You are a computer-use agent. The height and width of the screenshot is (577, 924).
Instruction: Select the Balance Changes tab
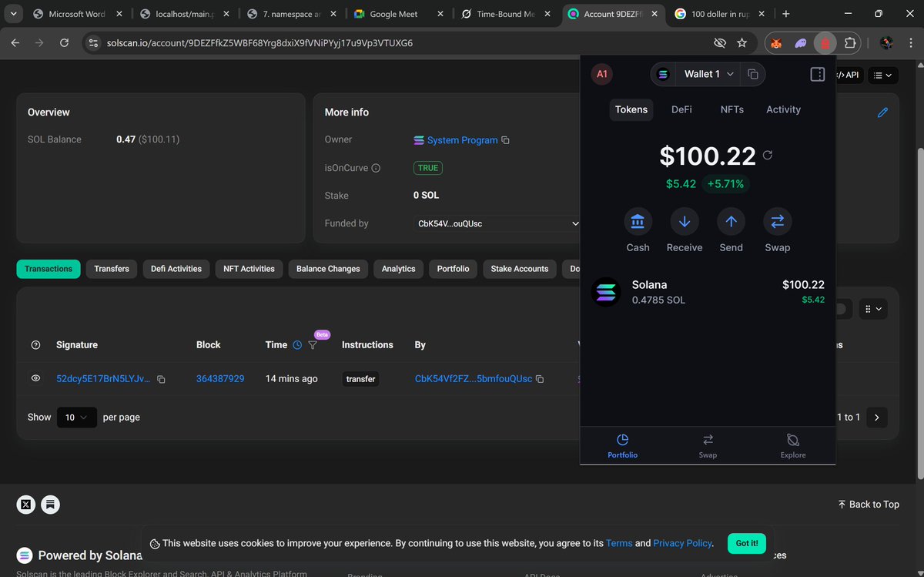click(x=328, y=269)
